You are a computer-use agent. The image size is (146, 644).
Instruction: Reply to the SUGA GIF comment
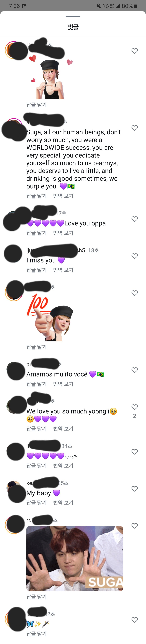click(x=36, y=597)
